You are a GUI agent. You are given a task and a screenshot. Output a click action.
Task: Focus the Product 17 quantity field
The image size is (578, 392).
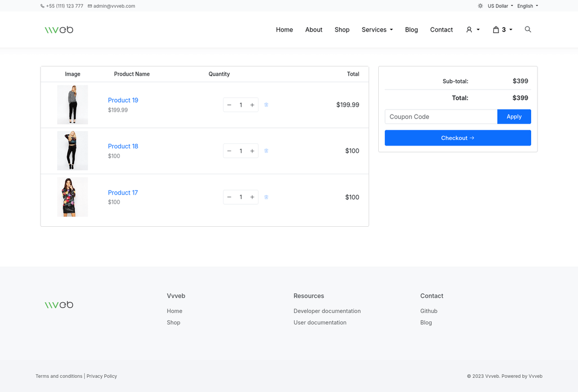point(240,197)
